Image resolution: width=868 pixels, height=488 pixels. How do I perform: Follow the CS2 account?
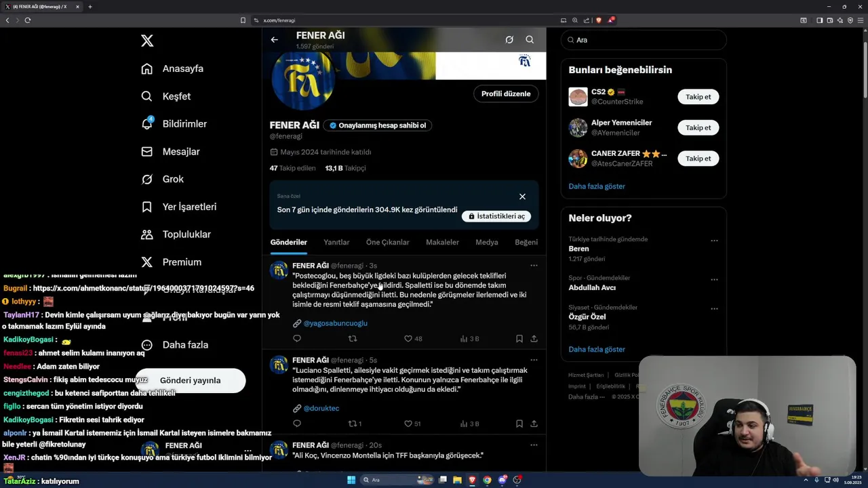[698, 97]
